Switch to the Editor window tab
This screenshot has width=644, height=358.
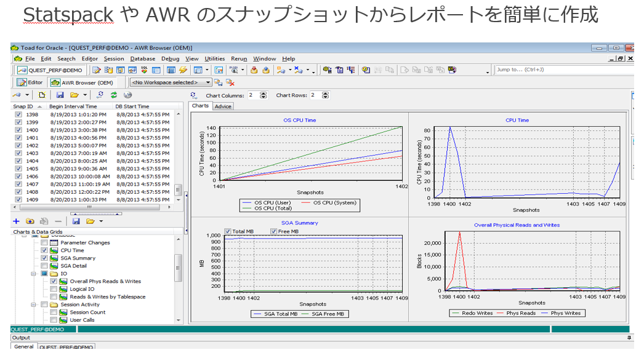pos(30,82)
